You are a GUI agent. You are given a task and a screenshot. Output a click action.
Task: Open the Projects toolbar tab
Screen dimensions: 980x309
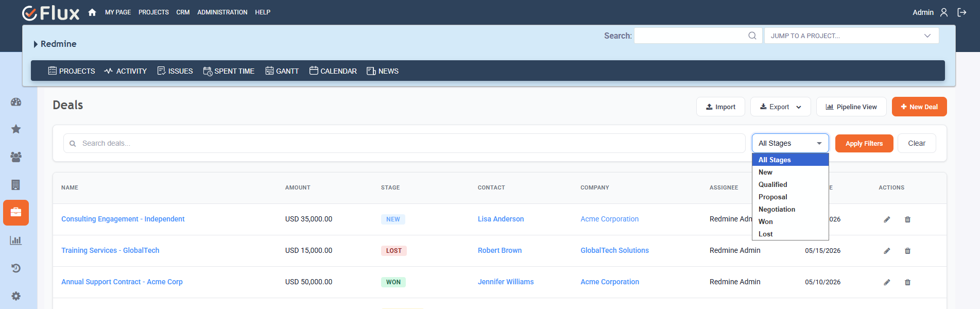(72, 71)
